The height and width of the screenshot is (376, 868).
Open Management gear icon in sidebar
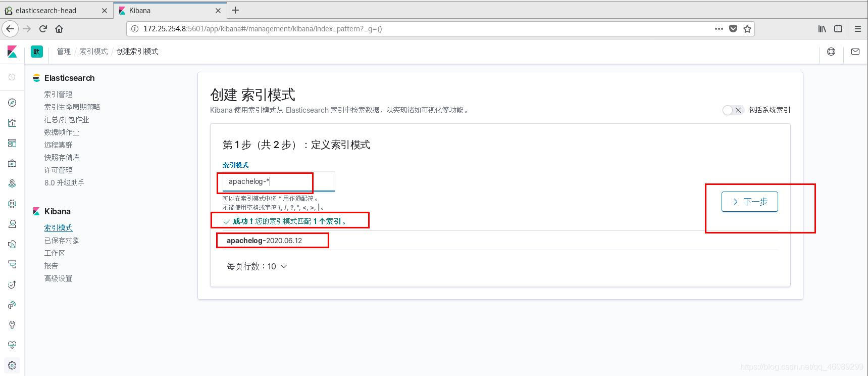coord(12,365)
